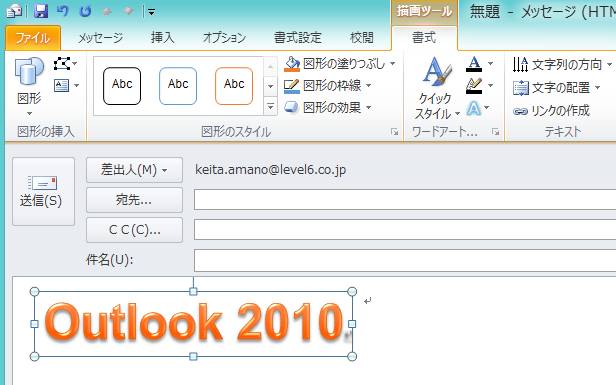Click into the CC recipient field

click(405, 230)
